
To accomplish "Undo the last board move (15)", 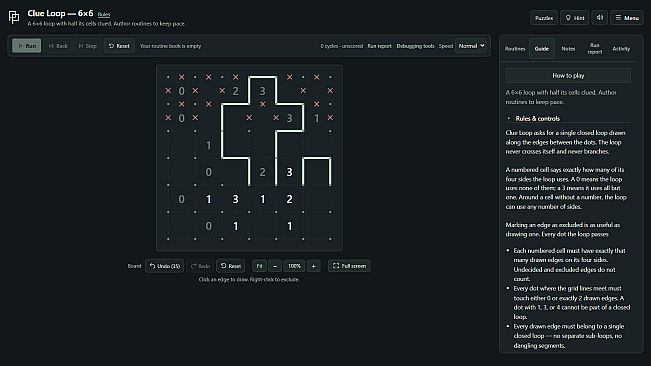I will 165,266.
